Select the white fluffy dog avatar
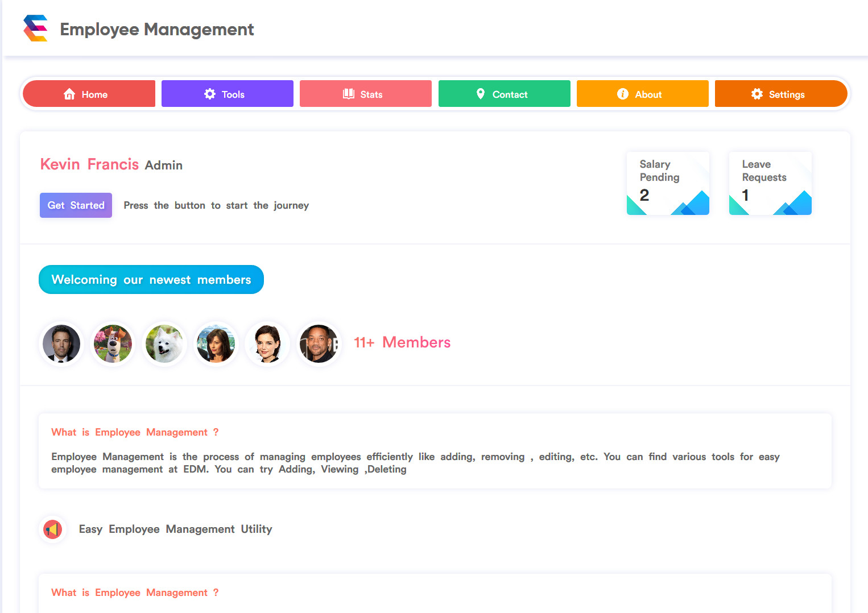The image size is (868, 613). pyautogui.click(x=164, y=343)
